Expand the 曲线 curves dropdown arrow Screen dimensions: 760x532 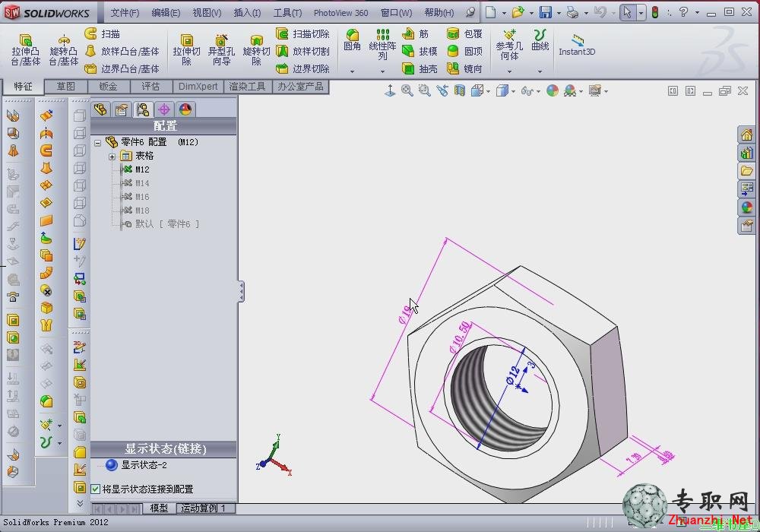point(540,71)
